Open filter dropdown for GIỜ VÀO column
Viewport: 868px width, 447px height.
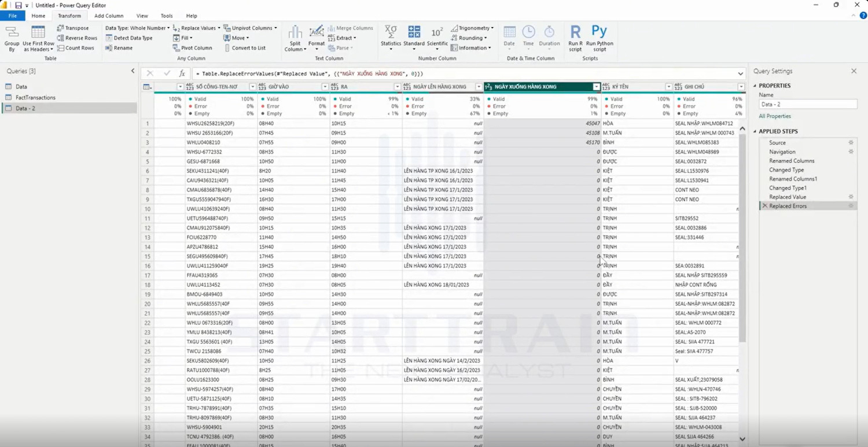coord(325,87)
